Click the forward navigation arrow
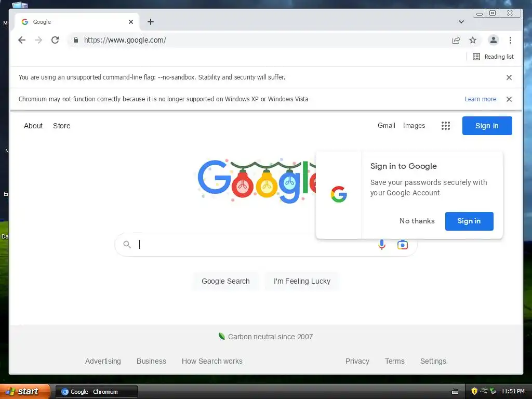This screenshot has width=532, height=399. [38, 40]
